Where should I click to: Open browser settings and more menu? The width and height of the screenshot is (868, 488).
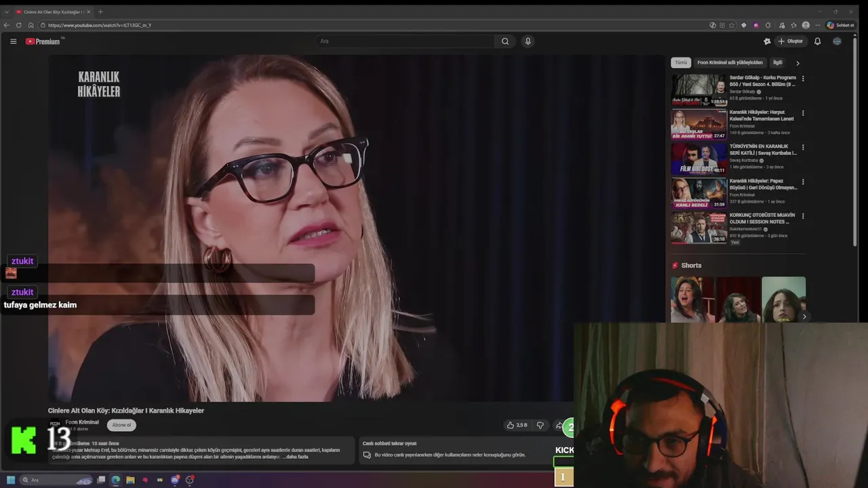pos(816,25)
